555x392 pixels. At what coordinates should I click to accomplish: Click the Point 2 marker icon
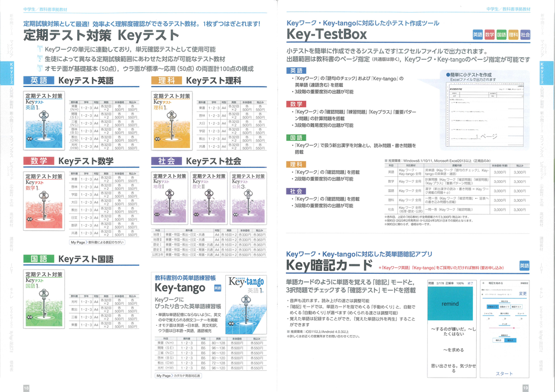coord(39,59)
